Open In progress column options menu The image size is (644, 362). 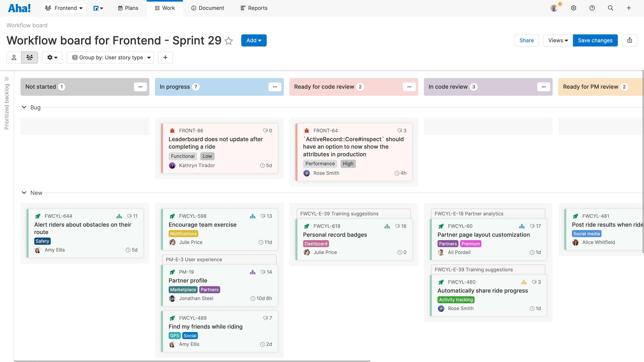click(x=275, y=87)
